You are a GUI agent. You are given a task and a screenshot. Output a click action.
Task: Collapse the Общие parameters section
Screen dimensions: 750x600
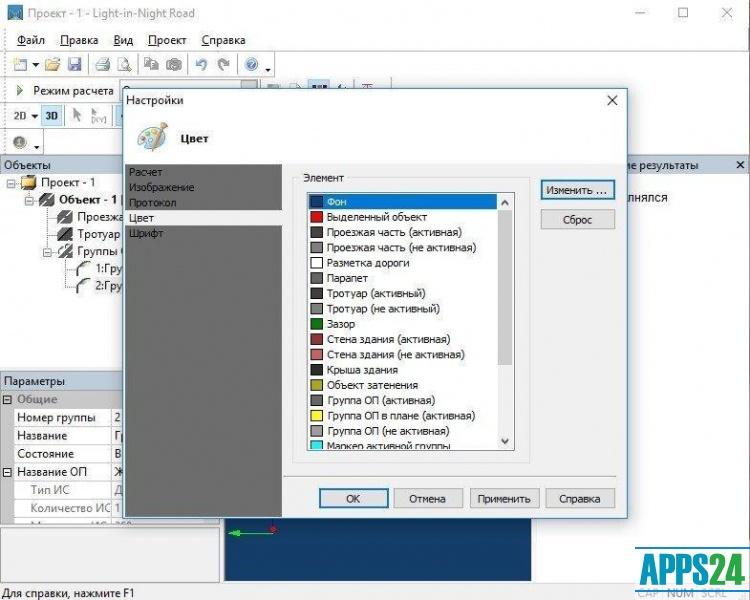[7, 399]
